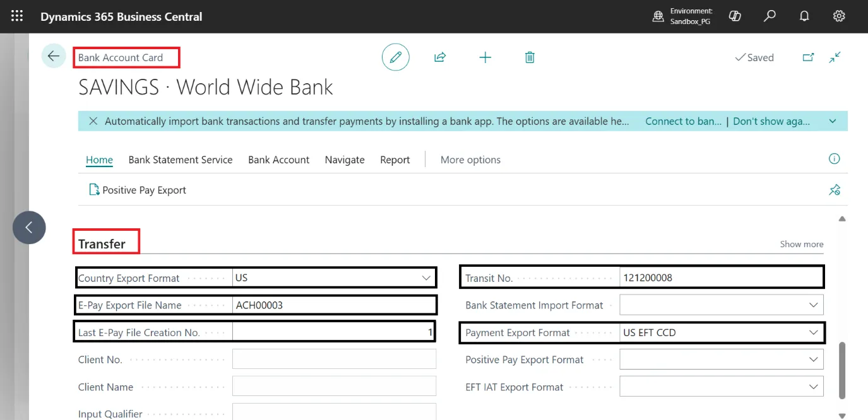Click the Show more link
This screenshot has height=420, width=868.
(x=801, y=244)
